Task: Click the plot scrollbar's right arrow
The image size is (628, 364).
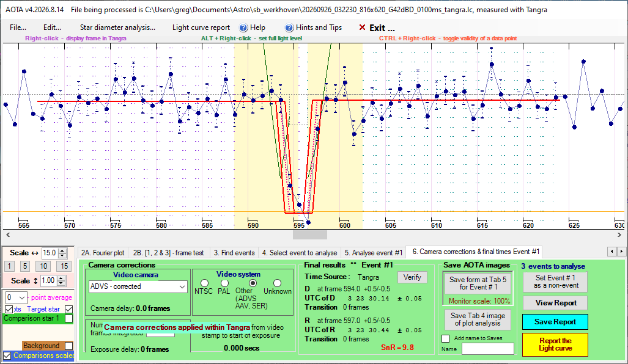Action: 619,235
